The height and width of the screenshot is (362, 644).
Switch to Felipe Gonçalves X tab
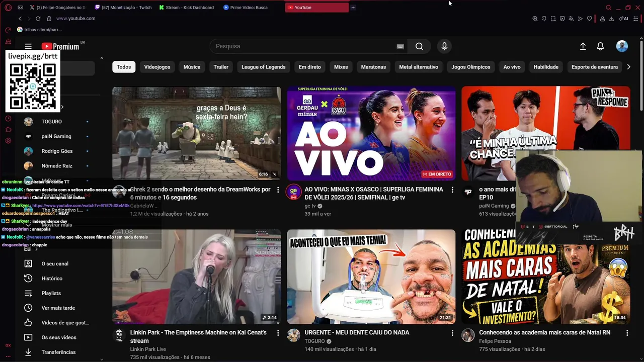[58, 8]
